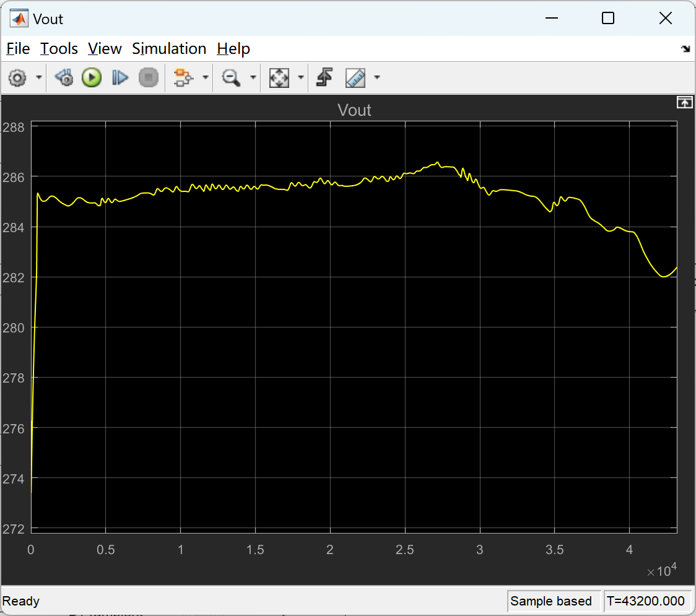Click the Step Back button
Screen dimensions: 696x616
(64, 78)
